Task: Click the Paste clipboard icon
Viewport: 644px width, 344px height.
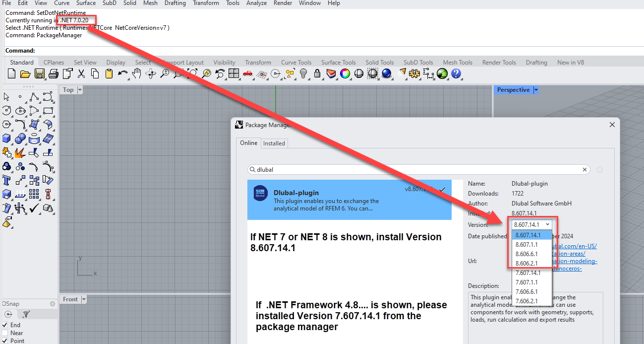Action: [x=109, y=74]
